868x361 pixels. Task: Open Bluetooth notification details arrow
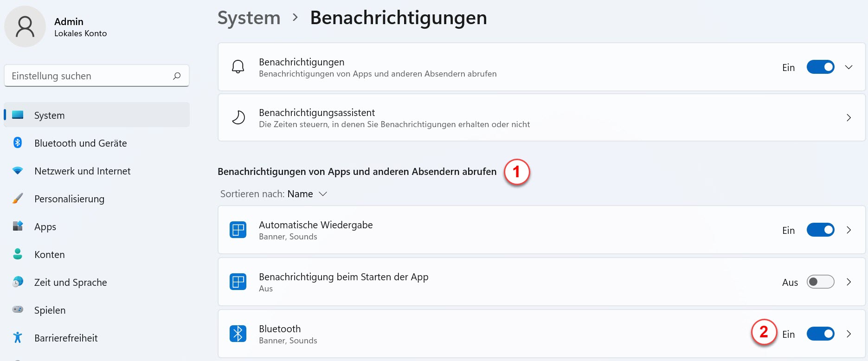(x=849, y=334)
